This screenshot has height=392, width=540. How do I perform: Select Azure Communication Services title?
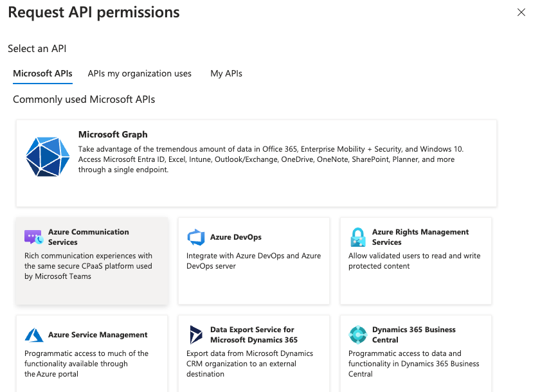[x=89, y=237]
